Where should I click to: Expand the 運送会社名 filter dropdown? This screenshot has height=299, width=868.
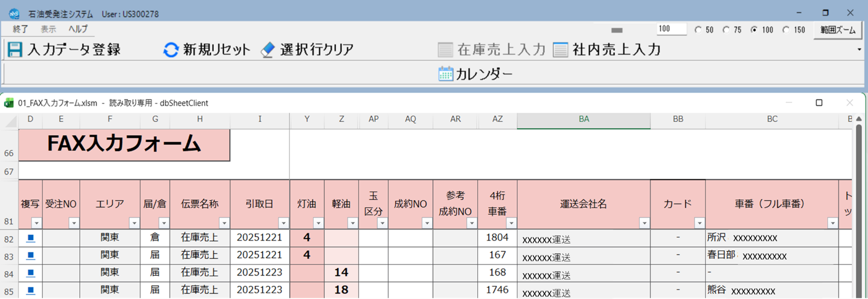(644, 223)
